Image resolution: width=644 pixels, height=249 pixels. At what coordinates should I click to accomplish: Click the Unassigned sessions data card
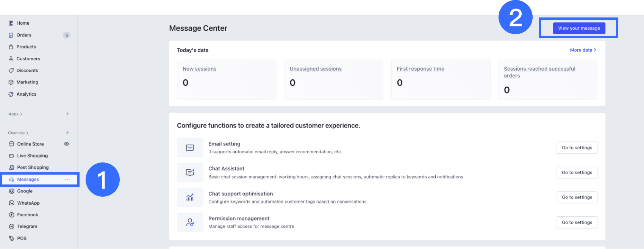click(x=333, y=79)
